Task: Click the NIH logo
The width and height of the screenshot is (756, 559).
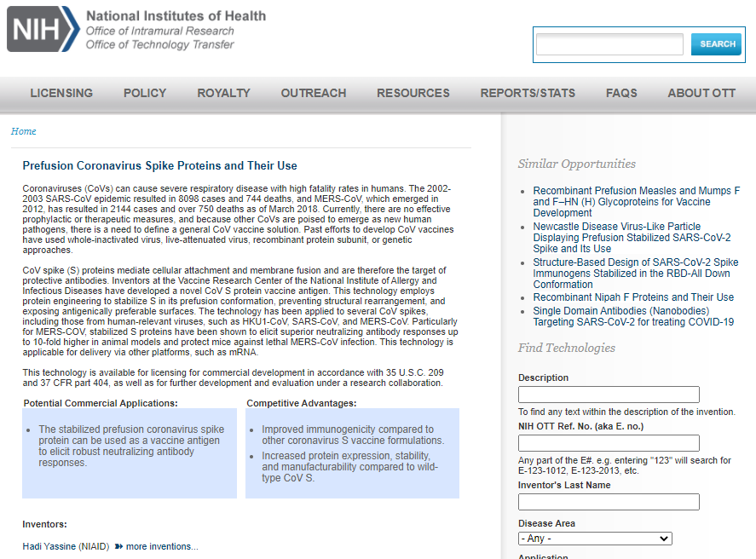Action: click(43, 29)
